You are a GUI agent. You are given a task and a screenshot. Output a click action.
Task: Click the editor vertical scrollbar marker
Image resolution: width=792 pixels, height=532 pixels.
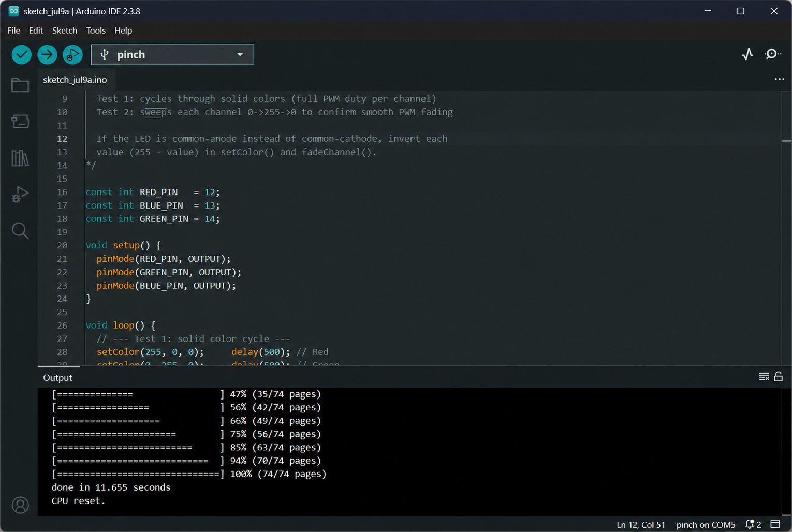click(x=786, y=140)
